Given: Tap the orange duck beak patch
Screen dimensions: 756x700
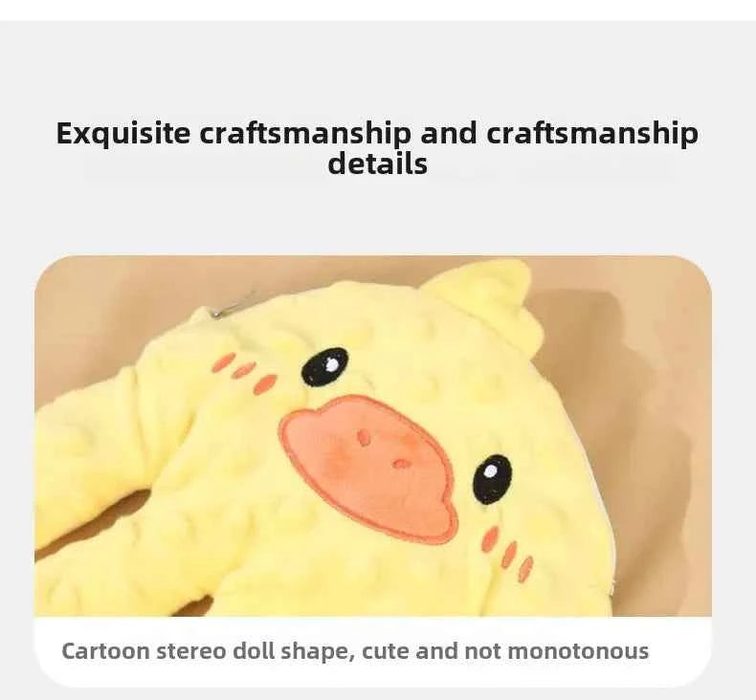Looking at the screenshot, I should 367,466.
